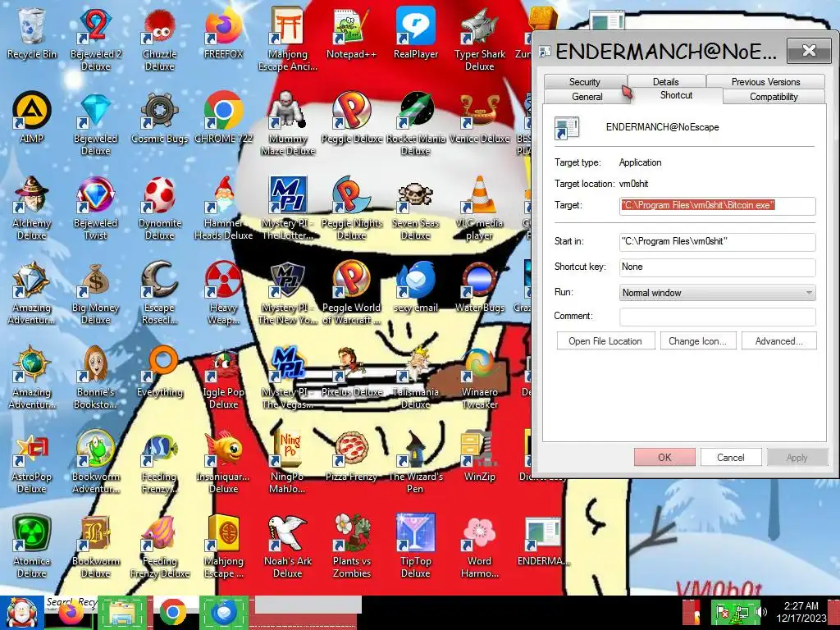Click the Start in field

(717, 242)
